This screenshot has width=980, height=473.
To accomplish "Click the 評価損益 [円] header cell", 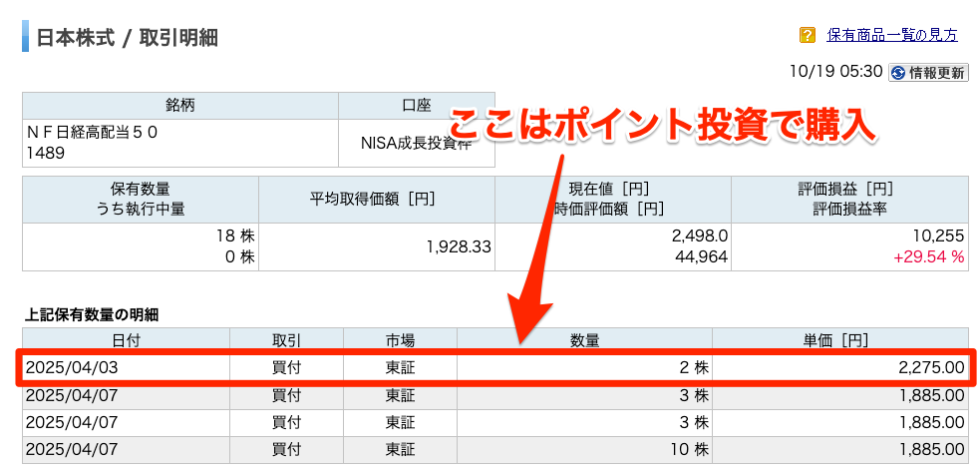I will [x=849, y=199].
